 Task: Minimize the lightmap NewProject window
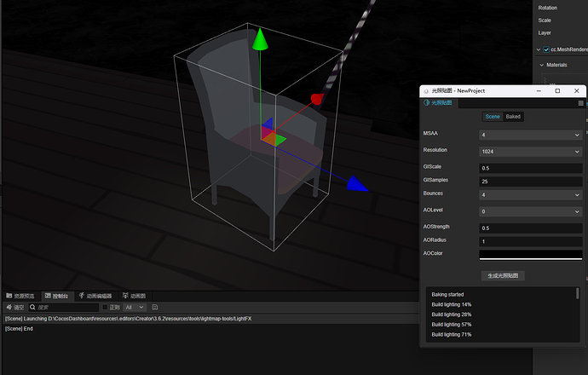(539, 90)
